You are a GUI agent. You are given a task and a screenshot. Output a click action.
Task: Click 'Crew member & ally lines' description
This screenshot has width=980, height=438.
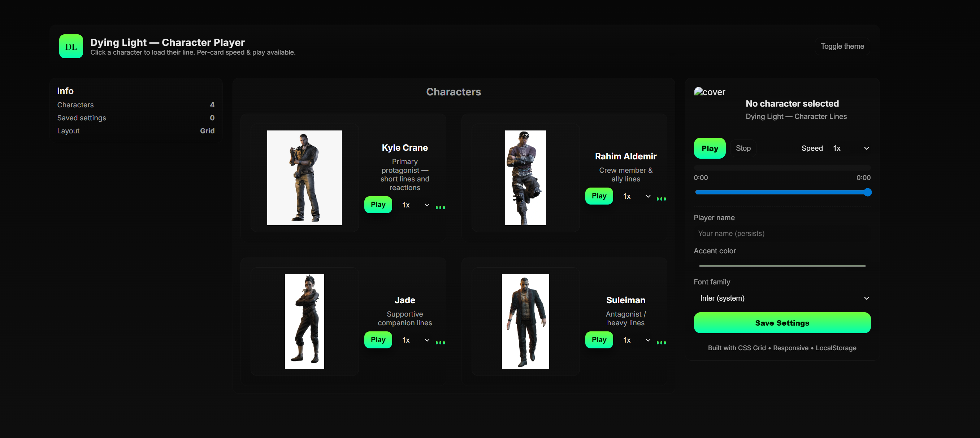coord(626,175)
